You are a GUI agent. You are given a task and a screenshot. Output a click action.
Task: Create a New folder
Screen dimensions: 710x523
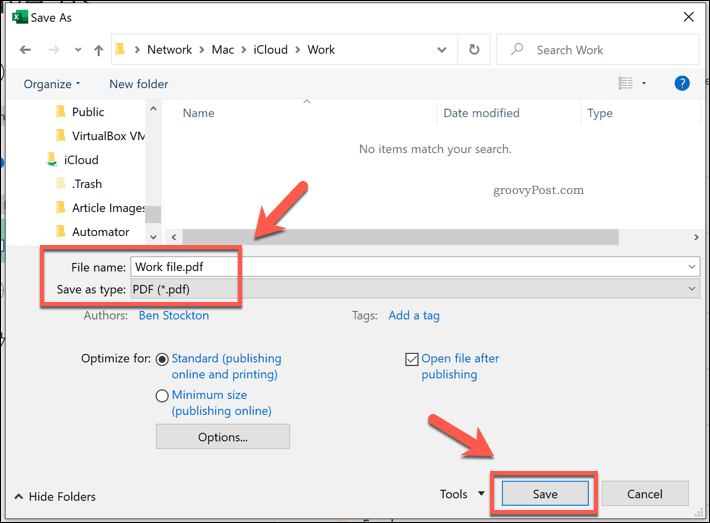click(139, 84)
